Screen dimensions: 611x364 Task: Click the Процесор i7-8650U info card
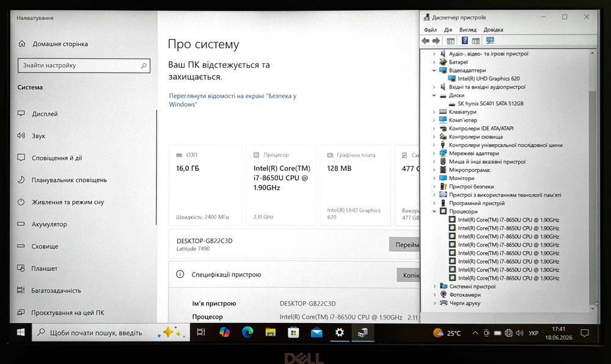coord(281,185)
